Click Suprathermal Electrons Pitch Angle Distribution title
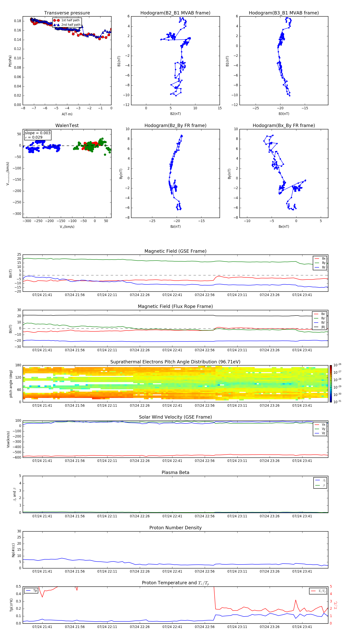 [x=175, y=362]
